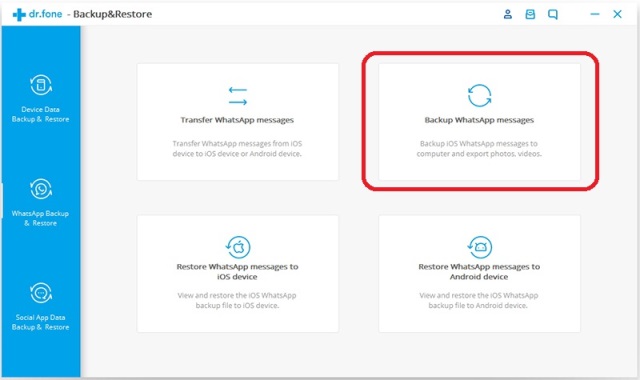640x380 pixels.
Task: Select WhatsApp Backup & Restore sidebar icon
Action: click(x=41, y=189)
